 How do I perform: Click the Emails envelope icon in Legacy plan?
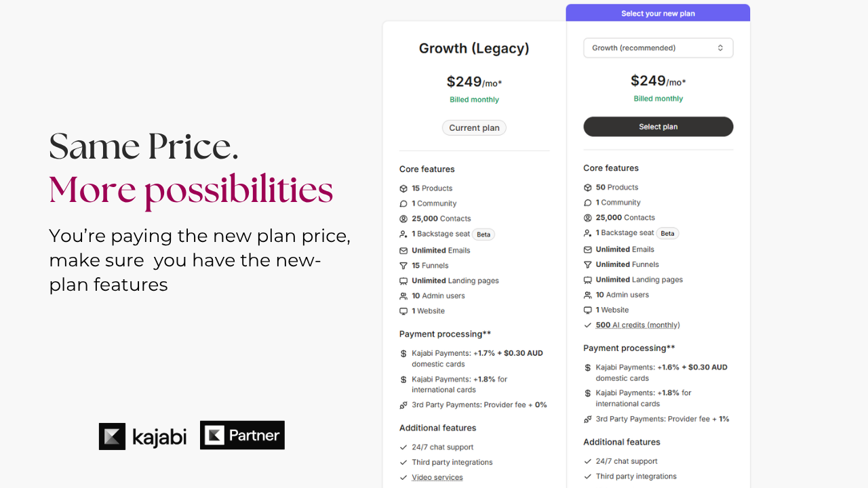403,250
